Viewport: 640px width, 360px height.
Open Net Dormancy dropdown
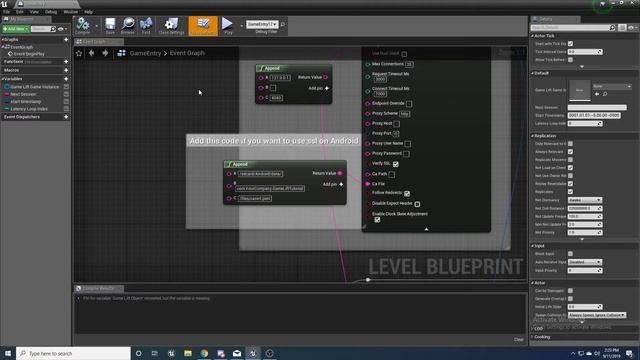click(x=585, y=200)
